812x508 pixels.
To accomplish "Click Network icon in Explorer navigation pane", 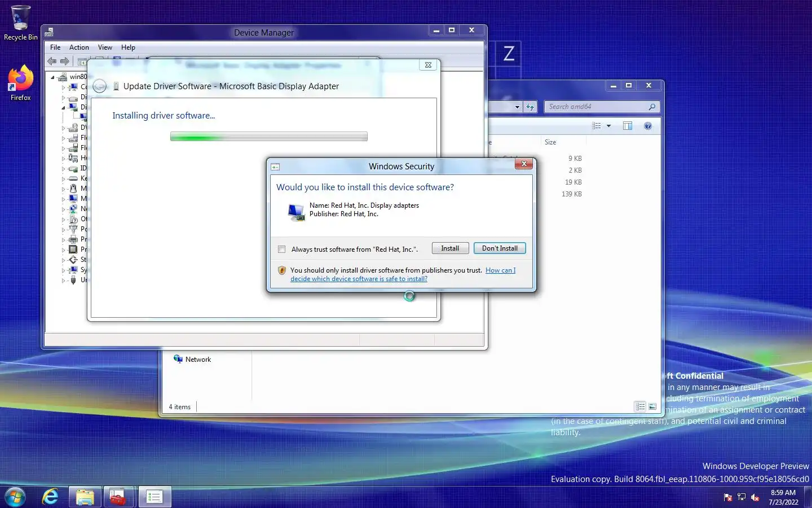I will coord(178,359).
